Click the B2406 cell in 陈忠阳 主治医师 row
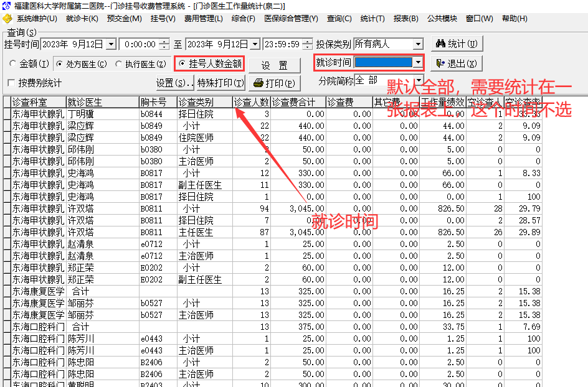This screenshot has height=387, width=588. [158, 374]
